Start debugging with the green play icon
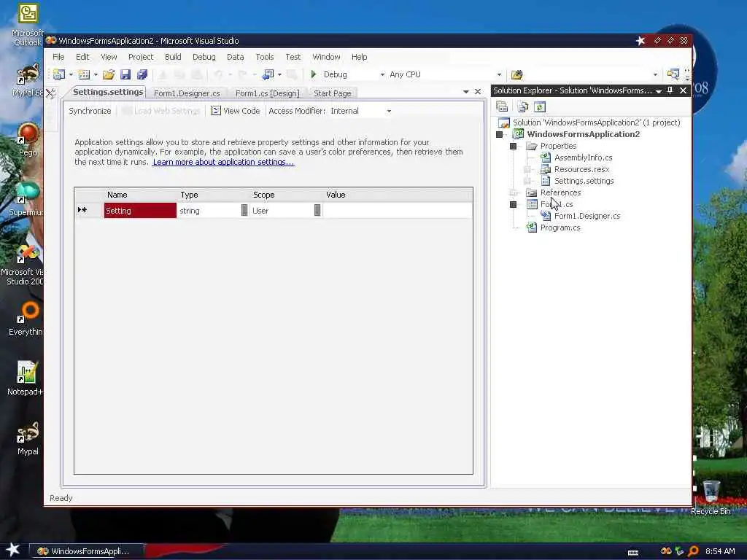Viewport: 747px width, 560px height. [x=314, y=74]
